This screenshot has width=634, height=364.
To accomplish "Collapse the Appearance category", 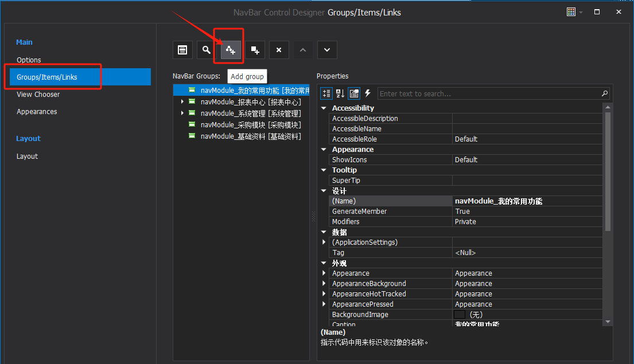I will [324, 149].
